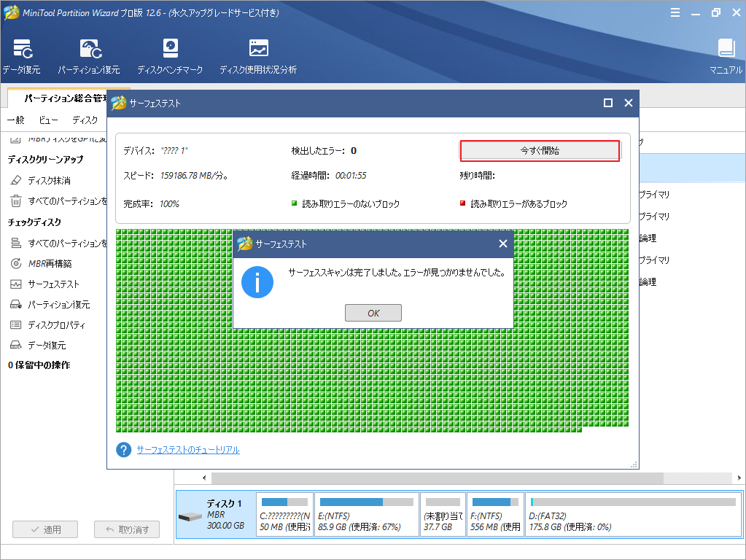Click the sidebar パーティション復元 icon
The image size is (746, 560).
(16, 305)
